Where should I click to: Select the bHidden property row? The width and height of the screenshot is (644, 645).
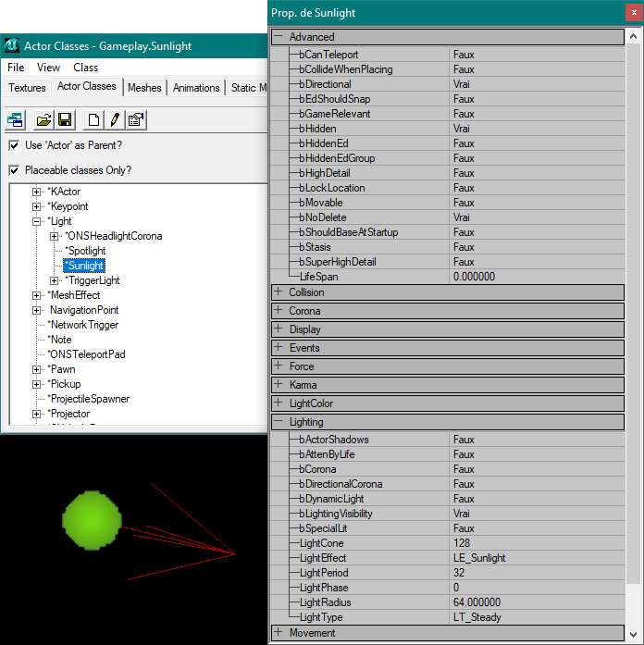[x=318, y=129]
